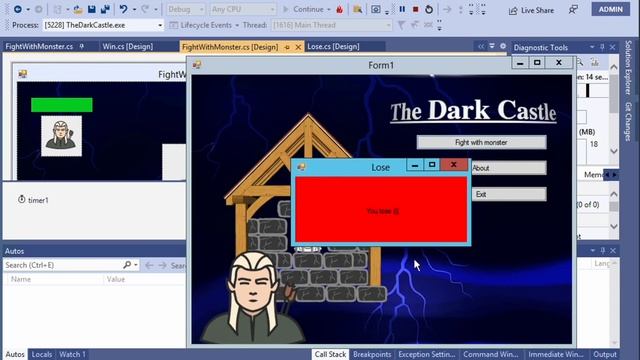Minimize the Lose window
Viewport: 640px width, 360px height.
point(415,165)
